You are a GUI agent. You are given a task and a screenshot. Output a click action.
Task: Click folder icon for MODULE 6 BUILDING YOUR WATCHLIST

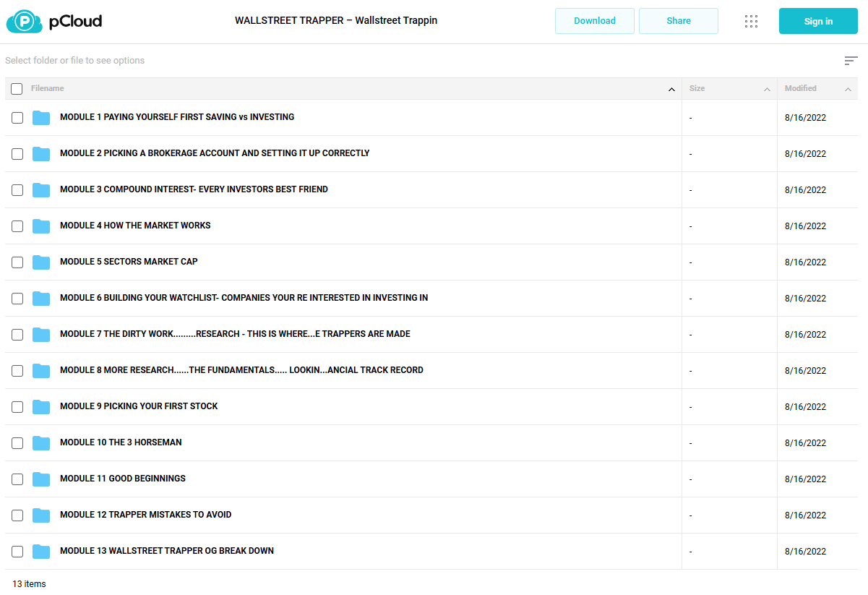point(41,299)
